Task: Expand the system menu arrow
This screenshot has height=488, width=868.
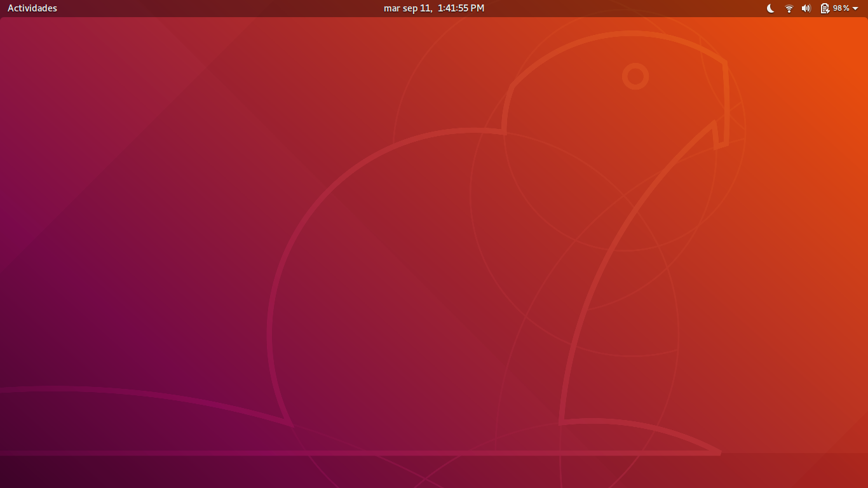Action: pyautogui.click(x=855, y=8)
